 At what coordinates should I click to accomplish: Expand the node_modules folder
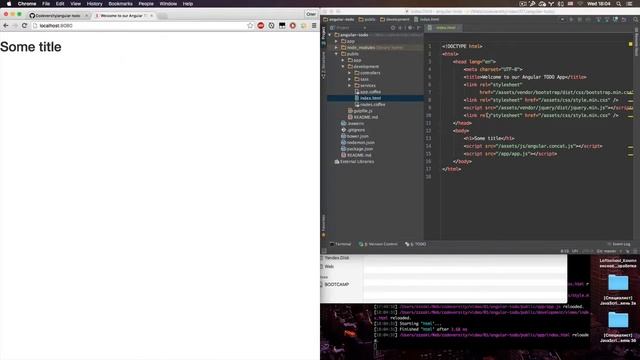[336, 48]
